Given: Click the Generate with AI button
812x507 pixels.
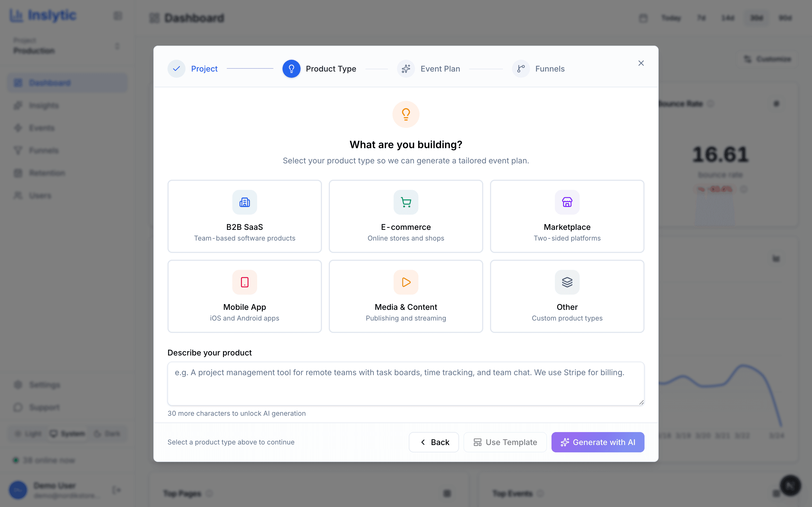Looking at the screenshot, I should 598,442.
